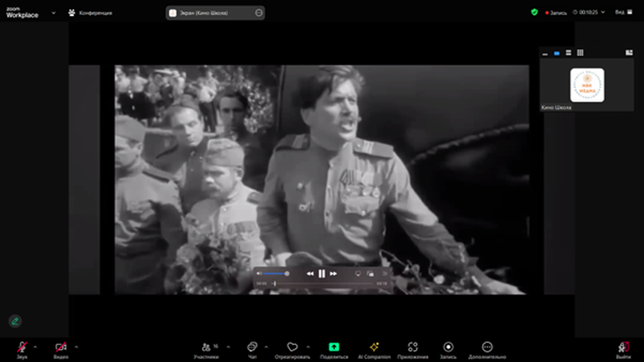Click the green Поделиться share screen button
This screenshot has width=644, height=362.
tap(334, 347)
